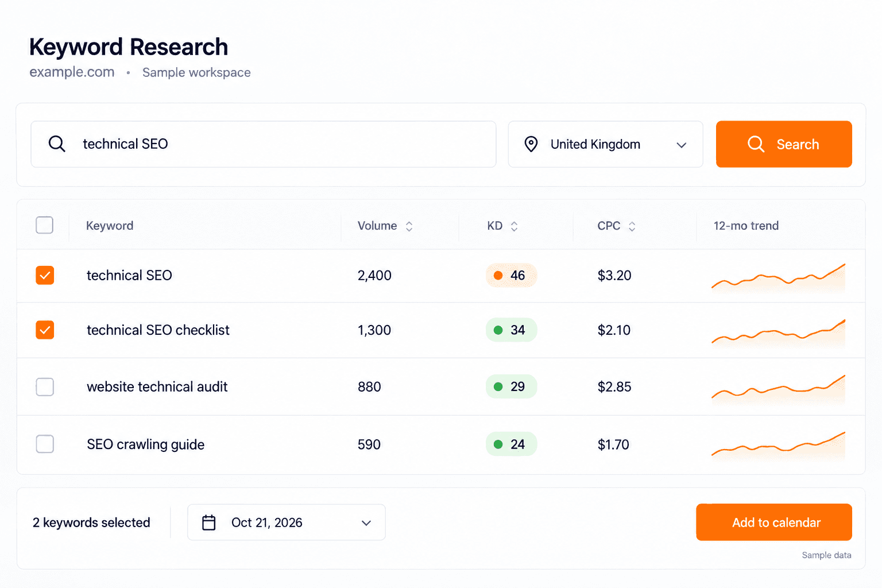This screenshot has width=882, height=588.
Task: Sort by CPC using its sort arrows
Action: [x=632, y=226]
